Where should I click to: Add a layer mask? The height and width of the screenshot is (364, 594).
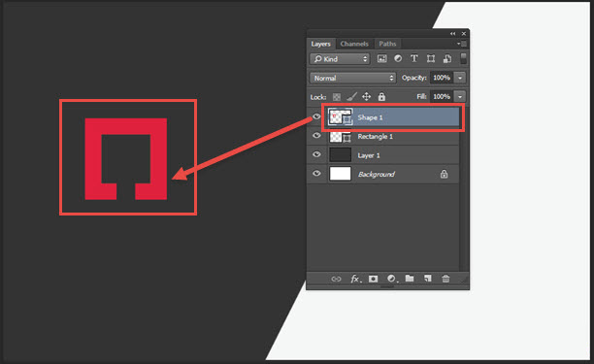373,279
